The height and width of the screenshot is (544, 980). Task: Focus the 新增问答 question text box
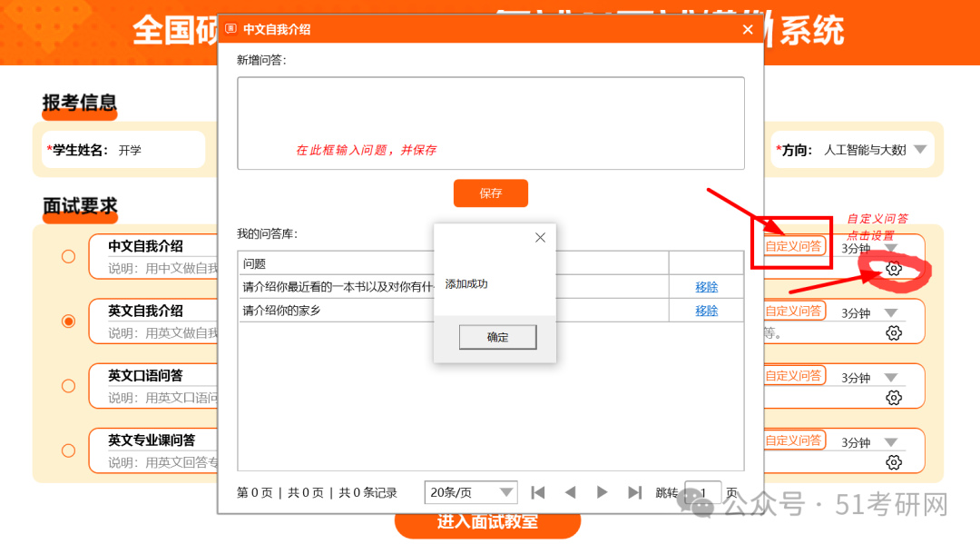(490, 123)
